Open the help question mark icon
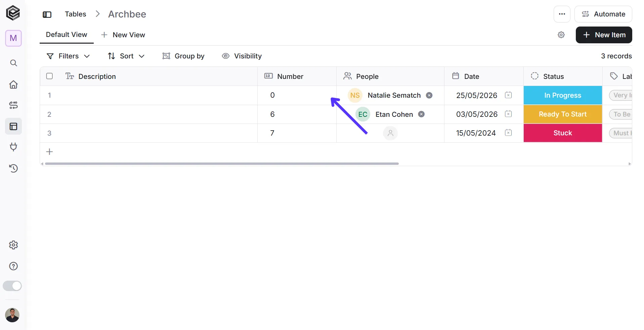Image resolution: width=644 pixels, height=330 pixels. [x=13, y=266]
